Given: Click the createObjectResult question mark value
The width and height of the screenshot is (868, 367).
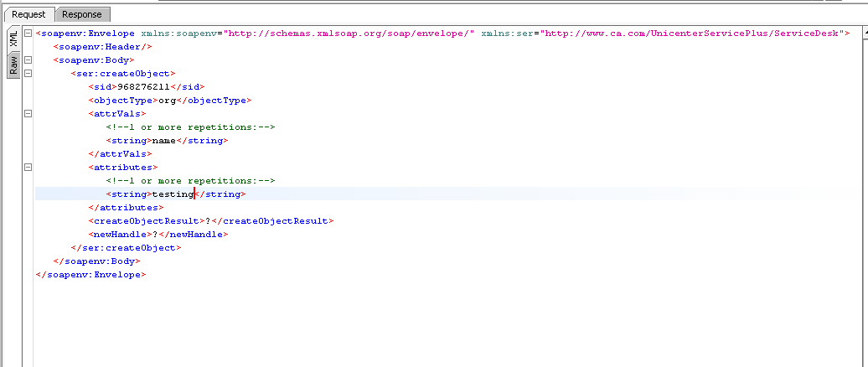Looking at the screenshot, I should tap(208, 221).
